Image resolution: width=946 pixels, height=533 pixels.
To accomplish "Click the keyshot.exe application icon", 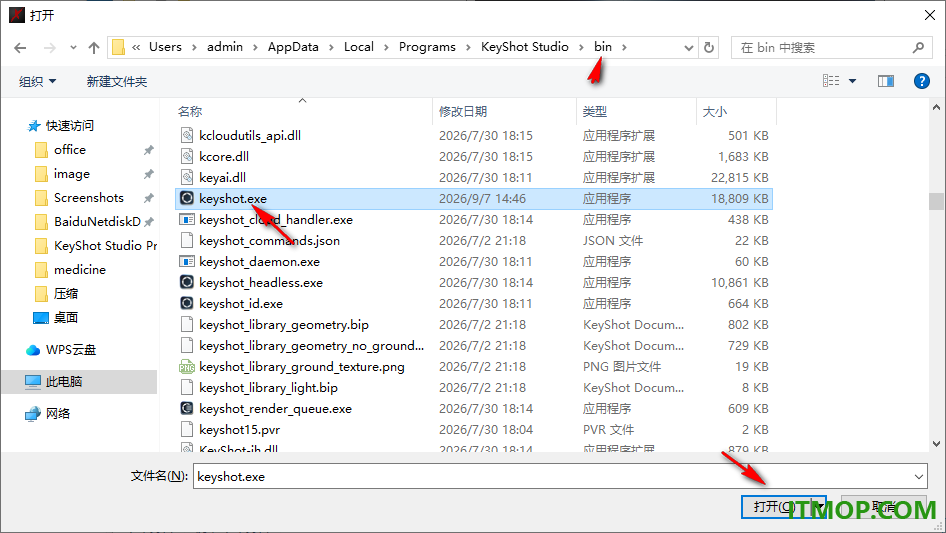I will coord(187,198).
